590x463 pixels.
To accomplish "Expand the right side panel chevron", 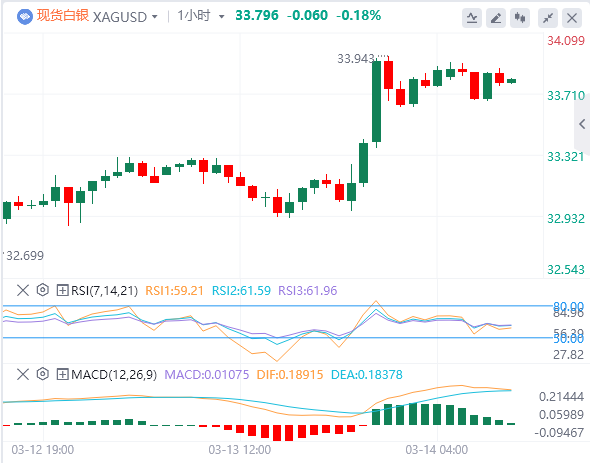I will click(x=582, y=124).
